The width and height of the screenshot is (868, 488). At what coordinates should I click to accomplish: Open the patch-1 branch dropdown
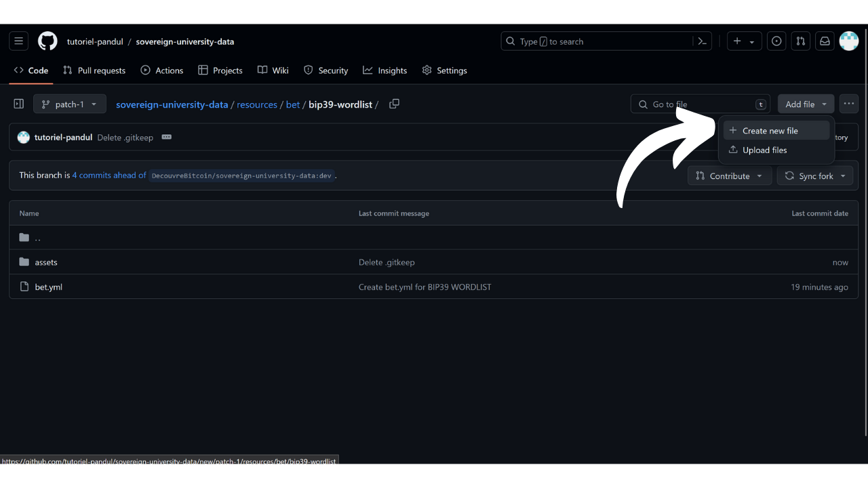[x=69, y=104]
